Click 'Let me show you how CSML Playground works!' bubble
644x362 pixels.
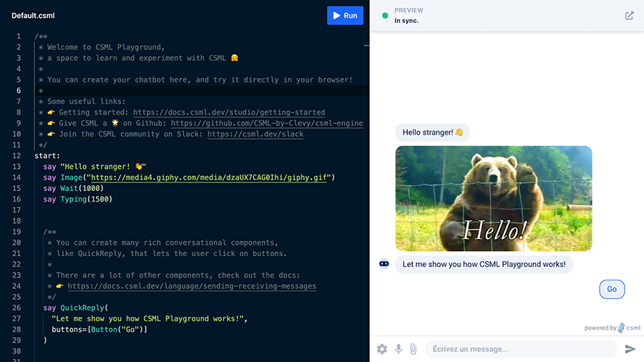484,264
